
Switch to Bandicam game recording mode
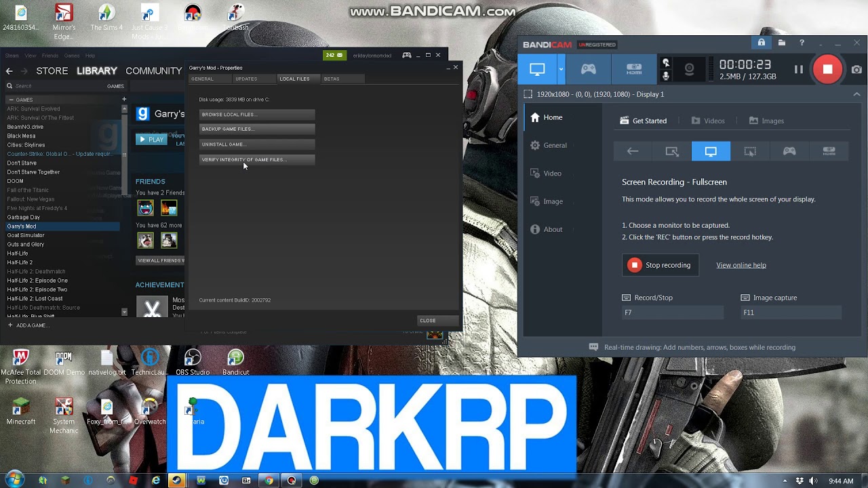tap(589, 69)
